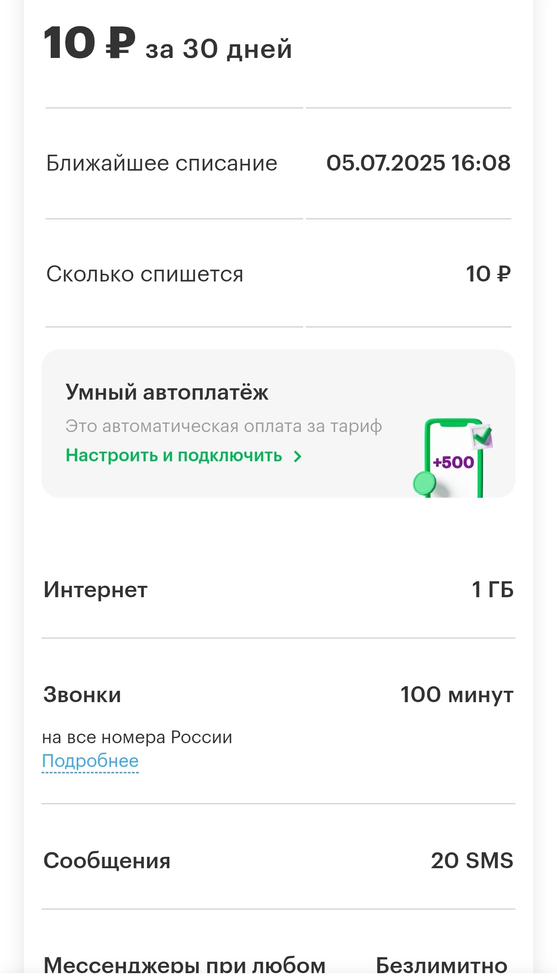Open the Настроить и подключить link
Viewport: 557px width, 980px height.
click(174, 456)
